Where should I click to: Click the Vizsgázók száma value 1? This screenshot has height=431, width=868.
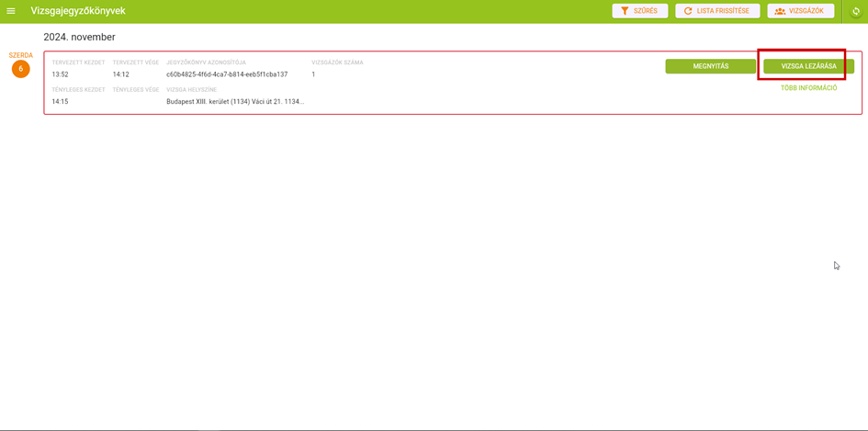click(313, 74)
